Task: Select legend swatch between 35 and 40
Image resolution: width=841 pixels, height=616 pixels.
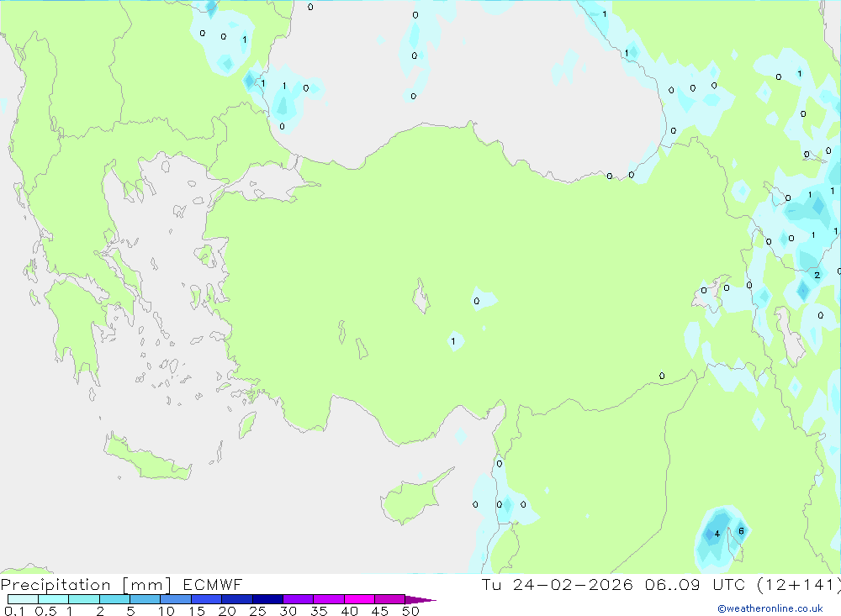Action: (328, 599)
